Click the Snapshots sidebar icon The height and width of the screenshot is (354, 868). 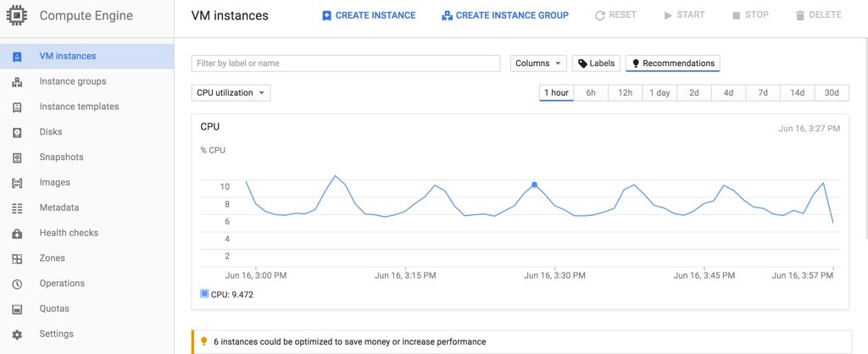point(17,158)
